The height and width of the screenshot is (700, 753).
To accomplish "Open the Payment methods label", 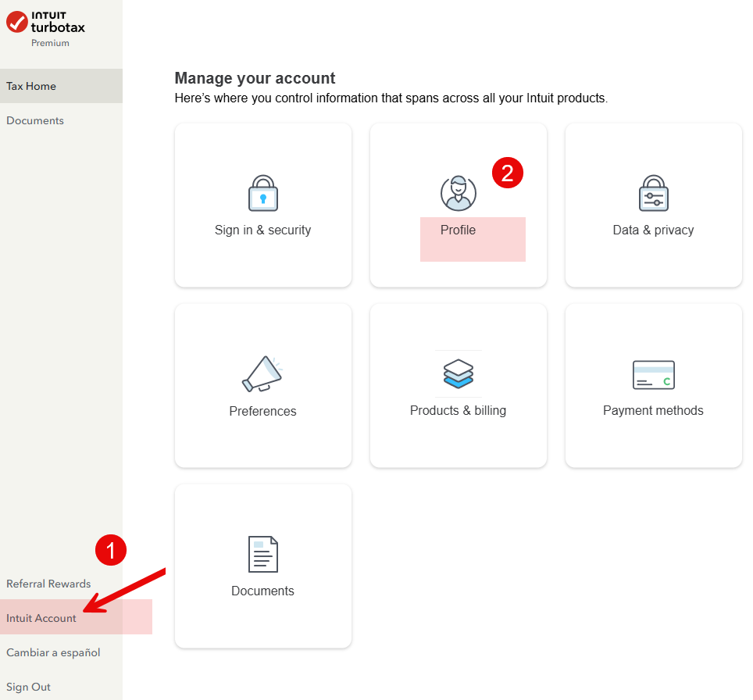I will pyautogui.click(x=653, y=411).
